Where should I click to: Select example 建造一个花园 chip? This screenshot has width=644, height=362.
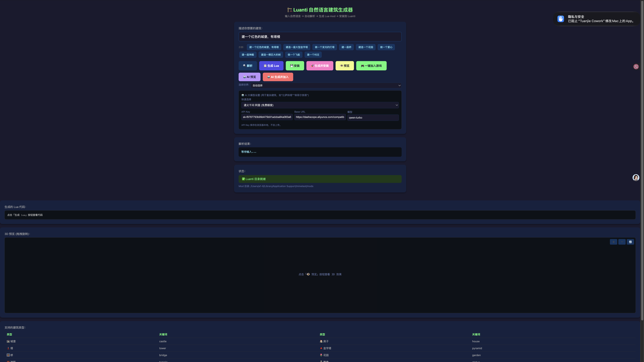click(x=366, y=47)
